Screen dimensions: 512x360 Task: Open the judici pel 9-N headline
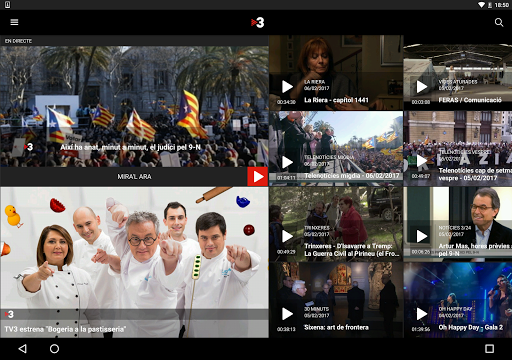[x=130, y=147]
